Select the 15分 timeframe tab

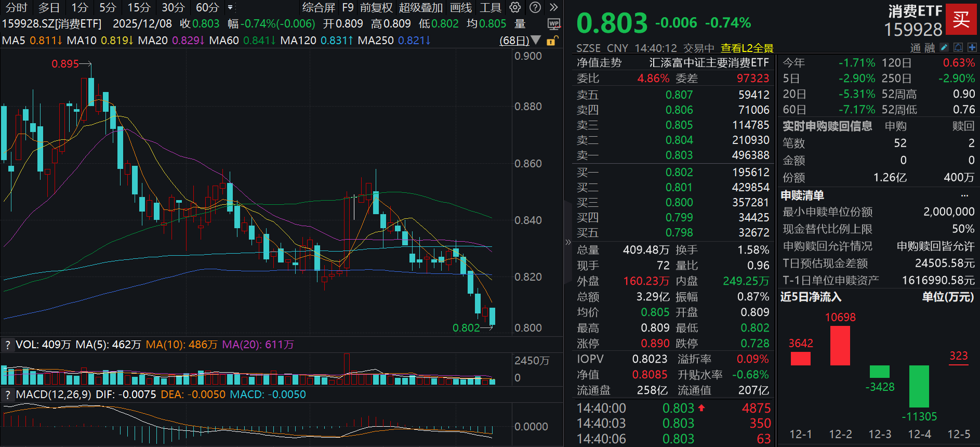[139, 7]
